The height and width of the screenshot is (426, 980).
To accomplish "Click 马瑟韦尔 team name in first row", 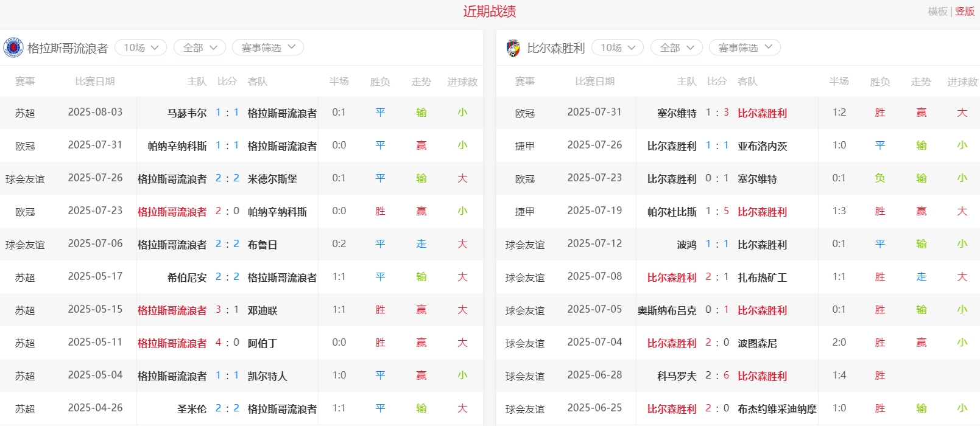I will click(x=187, y=113).
